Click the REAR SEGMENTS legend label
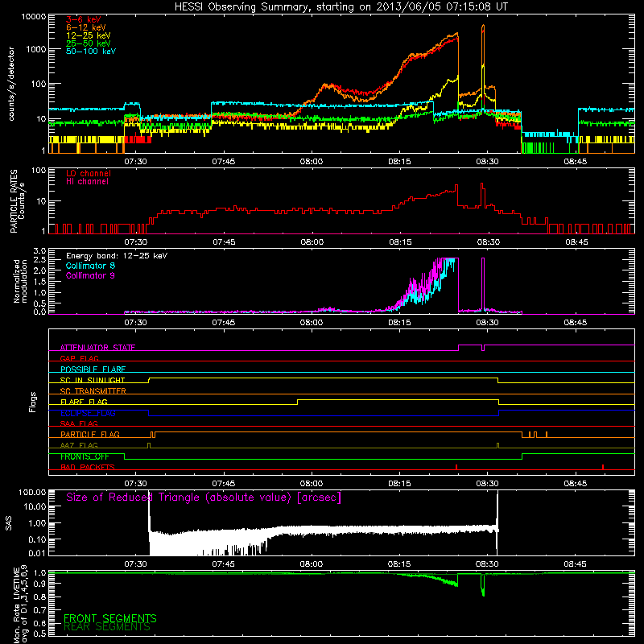Screen dimensions: 644x644 [107, 626]
